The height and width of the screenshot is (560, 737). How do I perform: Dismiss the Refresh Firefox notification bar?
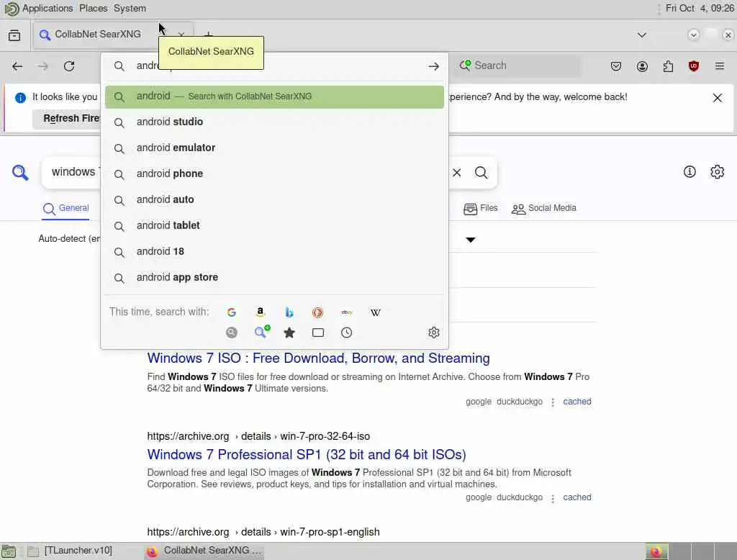[718, 98]
